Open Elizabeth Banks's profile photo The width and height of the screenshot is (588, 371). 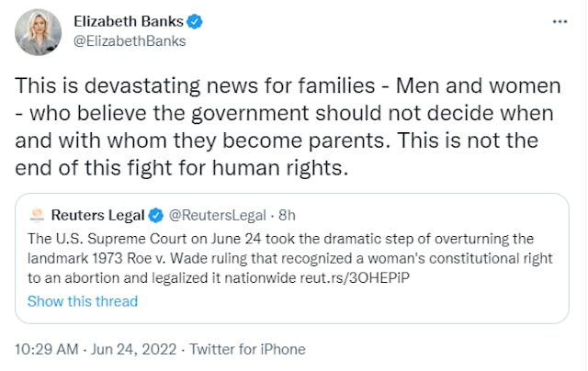click(39, 32)
